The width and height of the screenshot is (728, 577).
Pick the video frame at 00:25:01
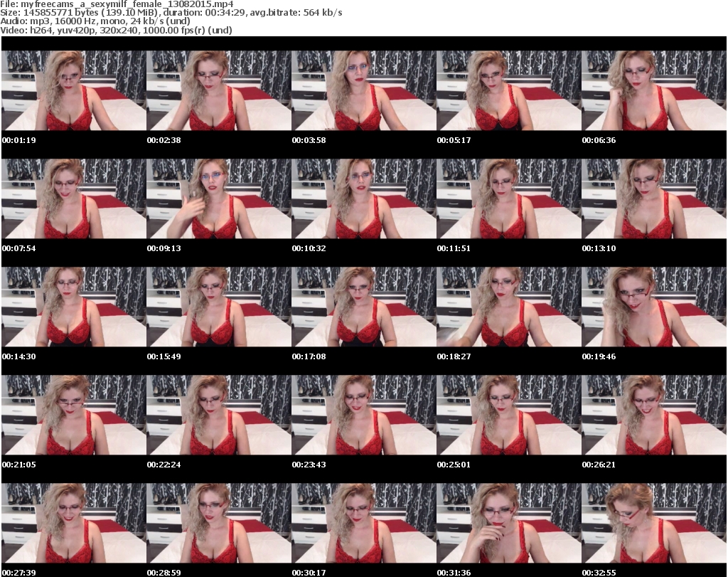pos(509,415)
